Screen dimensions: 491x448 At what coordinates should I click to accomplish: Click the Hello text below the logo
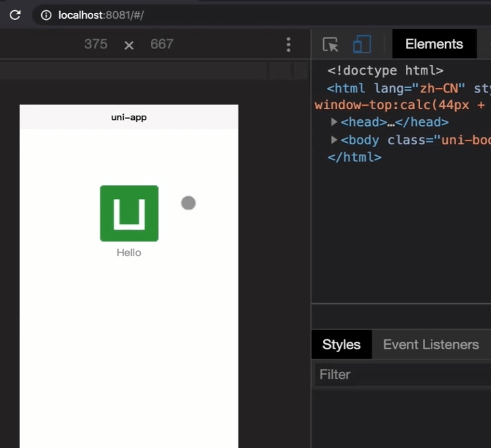pyautogui.click(x=129, y=253)
